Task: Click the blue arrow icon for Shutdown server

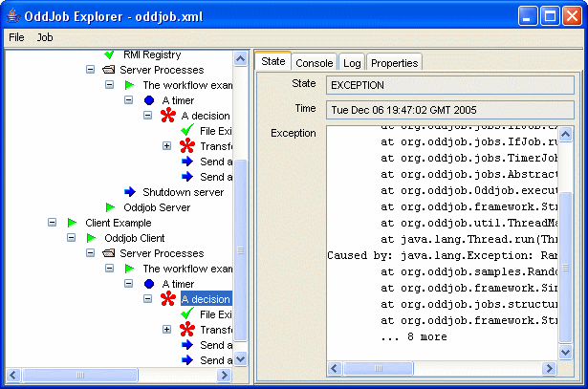Action: click(x=130, y=192)
